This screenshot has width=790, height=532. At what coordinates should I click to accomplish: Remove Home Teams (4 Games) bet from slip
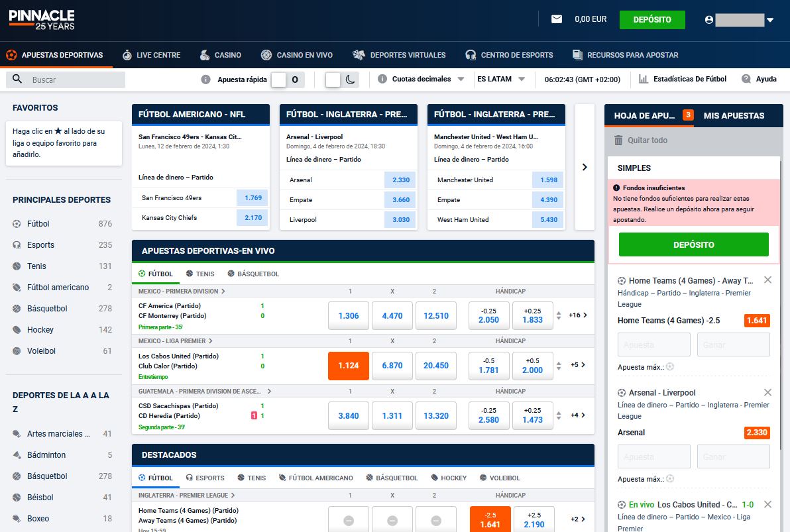(x=767, y=280)
